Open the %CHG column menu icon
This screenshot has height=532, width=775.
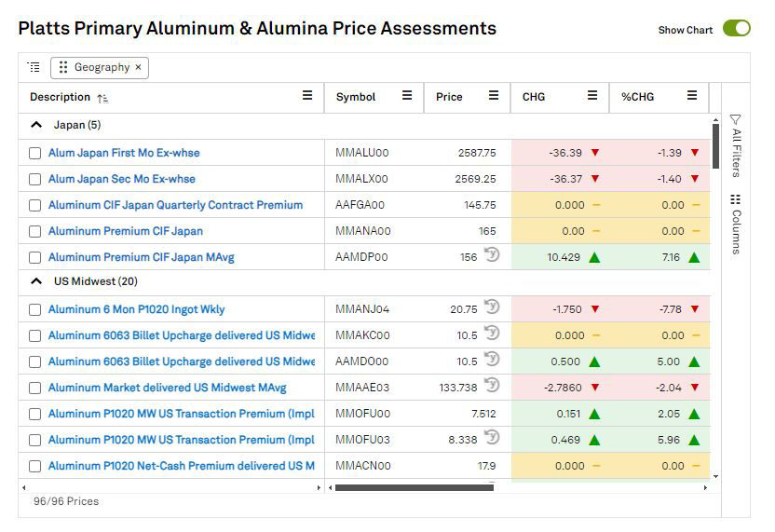[691, 96]
